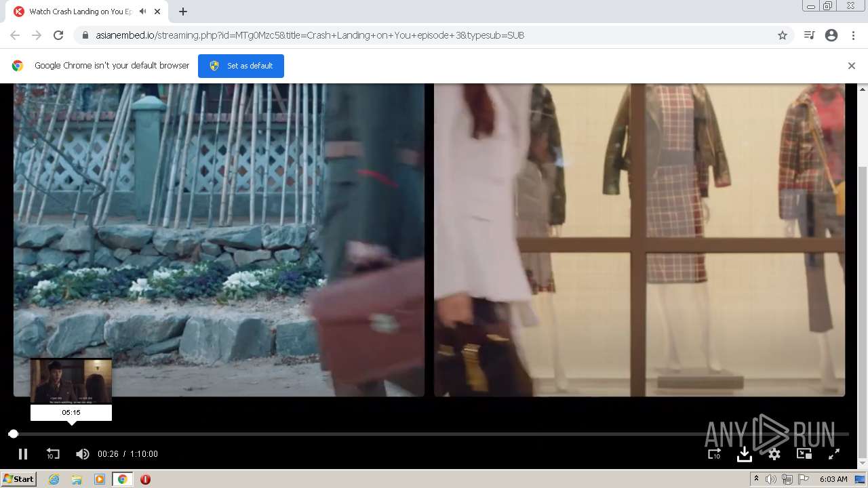Screen dimensions: 868x488
Task: Mute the tab via its audio icon
Action: point(142,12)
